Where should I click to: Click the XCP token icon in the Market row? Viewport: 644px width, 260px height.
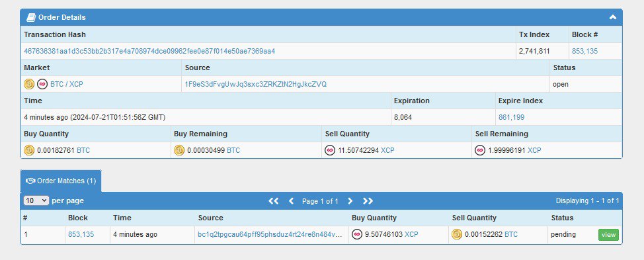point(42,84)
